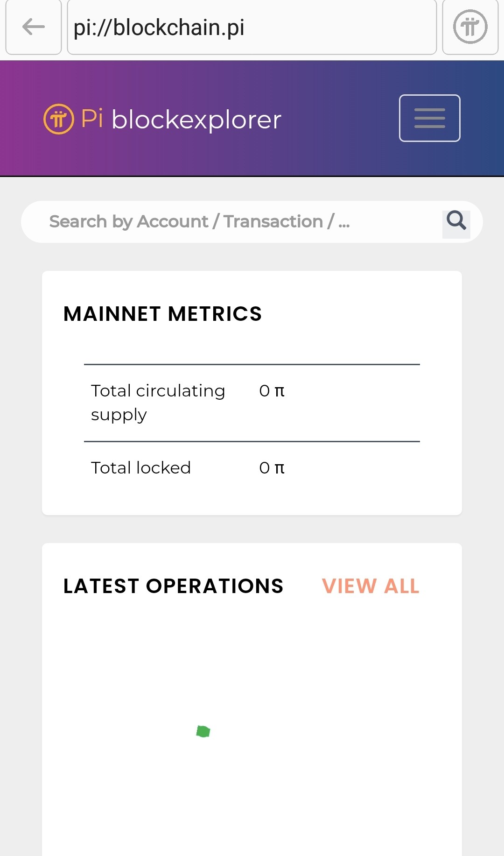Click the word blockexplorer in the header
The width and height of the screenshot is (504, 856).
(x=196, y=120)
